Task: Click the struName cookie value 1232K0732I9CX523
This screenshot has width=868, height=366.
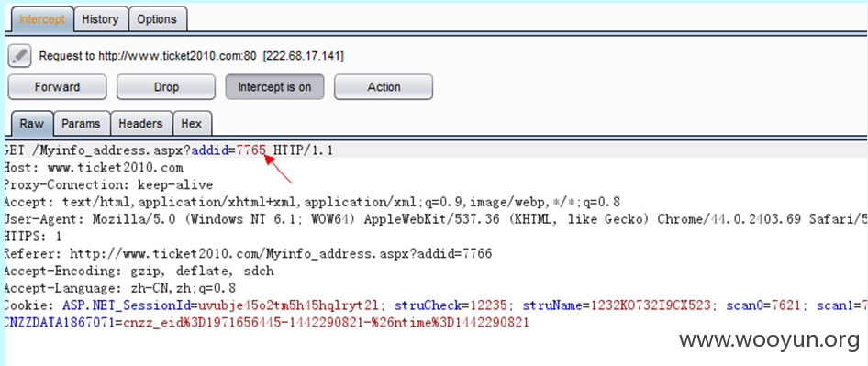Action: (652, 305)
